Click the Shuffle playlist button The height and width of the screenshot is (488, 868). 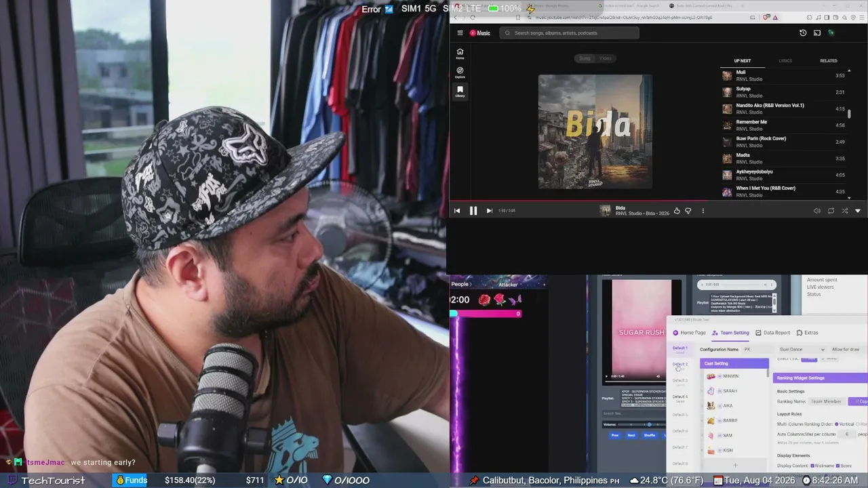tap(650, 435)
